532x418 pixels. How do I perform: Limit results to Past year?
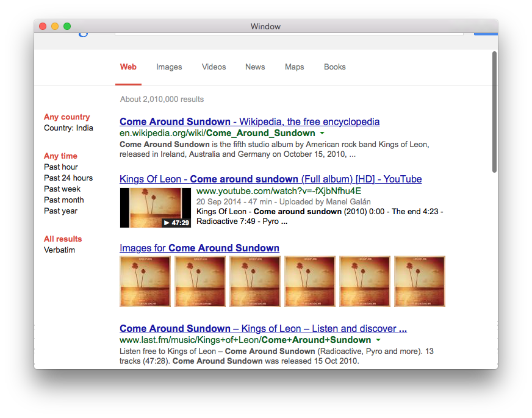click(x=61, y=211)
